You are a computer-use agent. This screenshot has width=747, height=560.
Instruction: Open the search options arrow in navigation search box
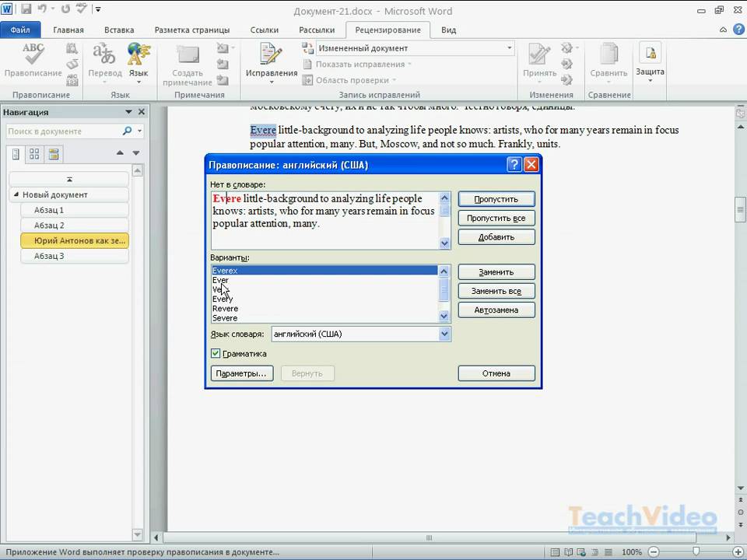click(x=139, y=131)
